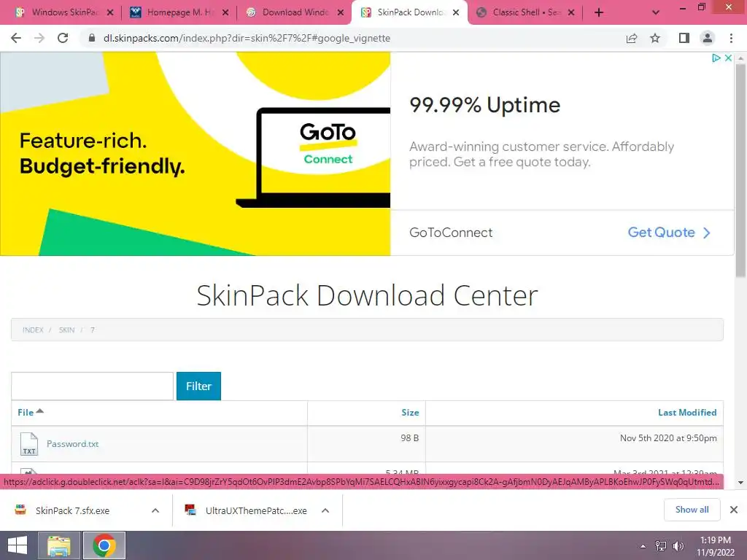Expand options for SkinPack 7.sfx.exe download
This screenshot has height=560, width=747.
click(155, 510)
